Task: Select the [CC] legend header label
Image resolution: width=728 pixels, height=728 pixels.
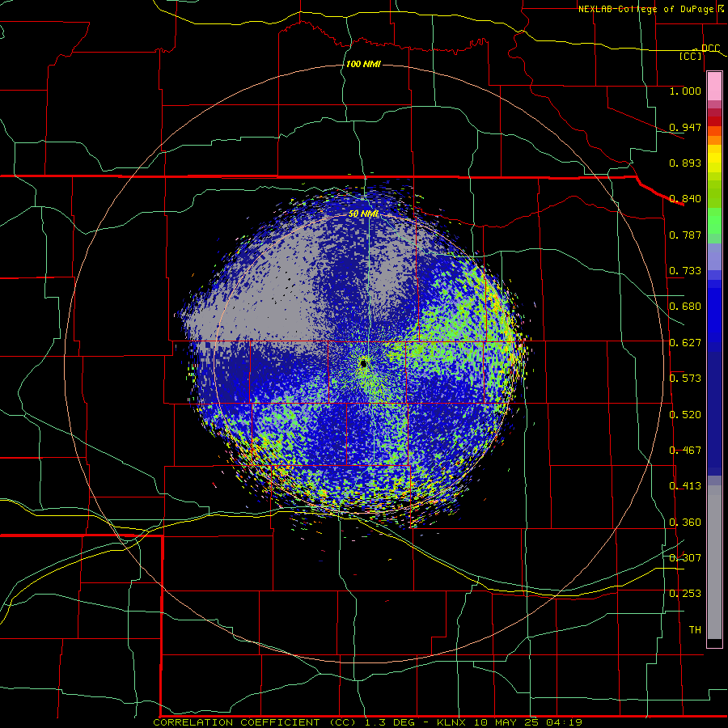Action: coord(691,56)
